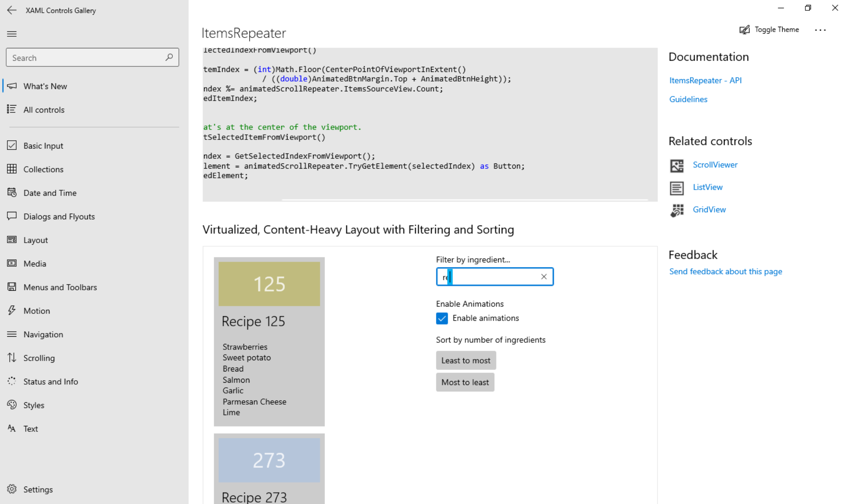Open the more options ellipsis menu
Screen dimensions: 846x504
pos(820,30)
